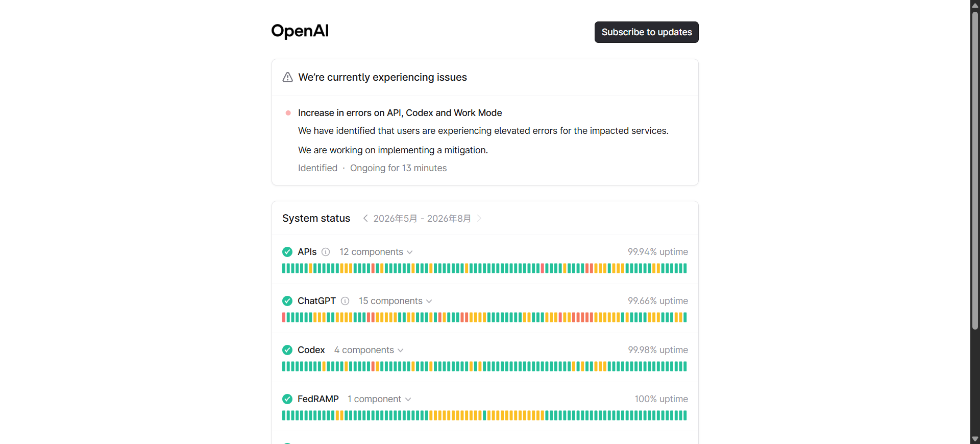
Task: Click the APIs info icon
Action: click(326, 252)
